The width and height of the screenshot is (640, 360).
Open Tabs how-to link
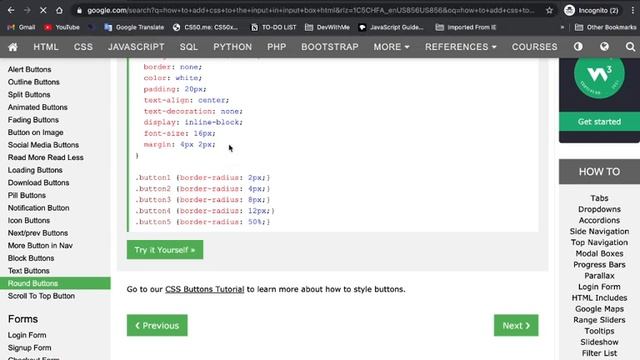click(x=599, y=198)
